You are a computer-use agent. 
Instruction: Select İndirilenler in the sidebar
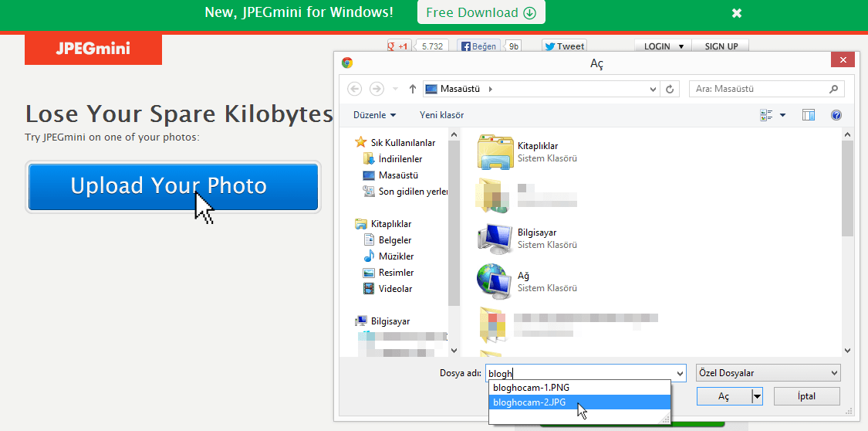click(x=400, y=159)
